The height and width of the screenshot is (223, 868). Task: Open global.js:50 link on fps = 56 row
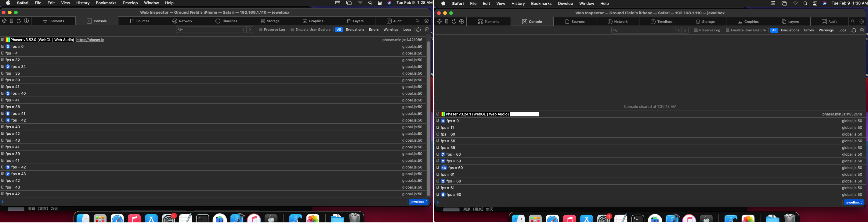coord(852,141)
